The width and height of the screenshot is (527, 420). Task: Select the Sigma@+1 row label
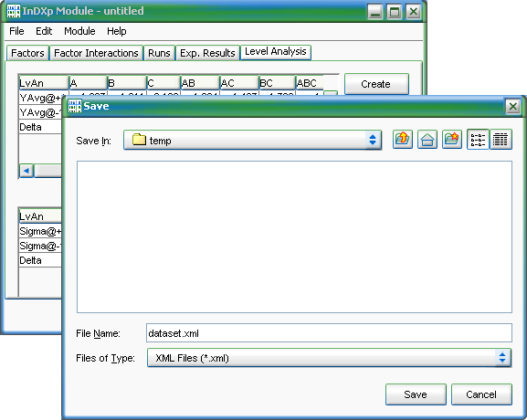pos(41,231)
